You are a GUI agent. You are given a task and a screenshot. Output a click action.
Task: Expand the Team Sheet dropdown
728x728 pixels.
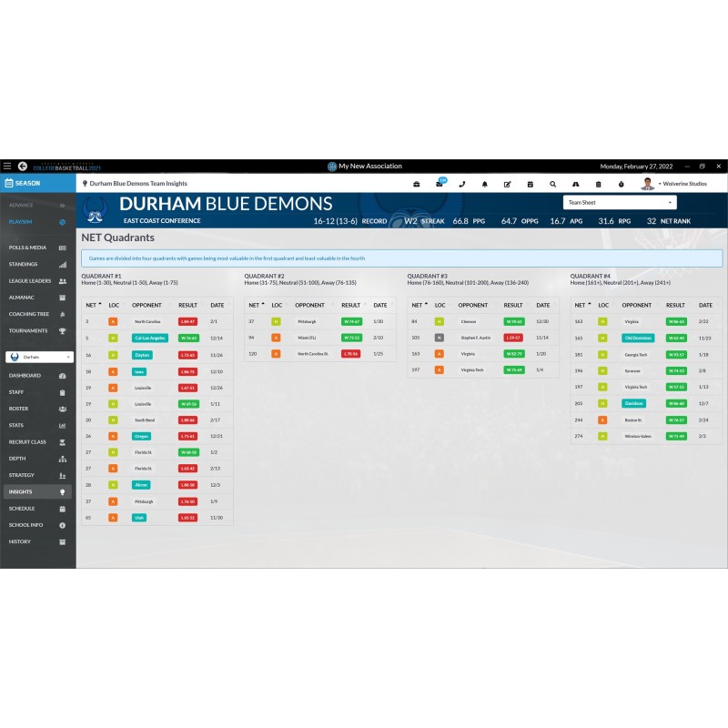click(620, 202)
